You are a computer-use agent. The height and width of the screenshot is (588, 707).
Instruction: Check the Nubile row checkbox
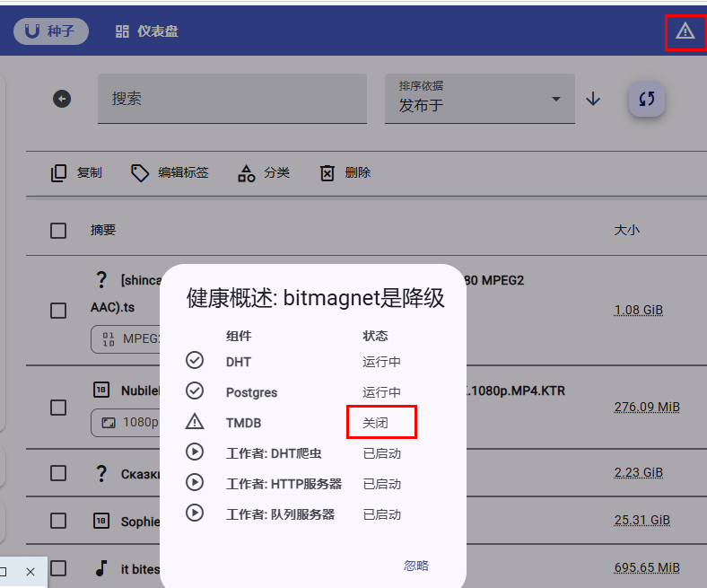point(58,408)
